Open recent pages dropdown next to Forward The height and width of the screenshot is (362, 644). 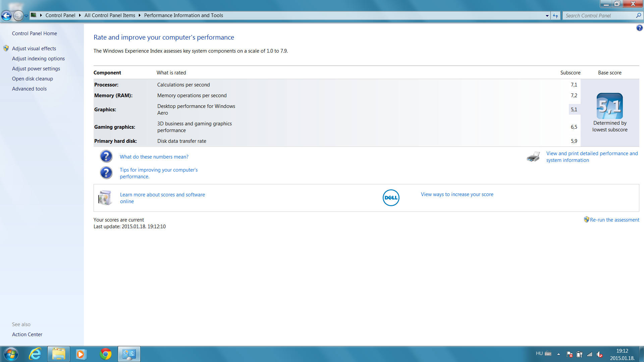click(x=26, y=15)
